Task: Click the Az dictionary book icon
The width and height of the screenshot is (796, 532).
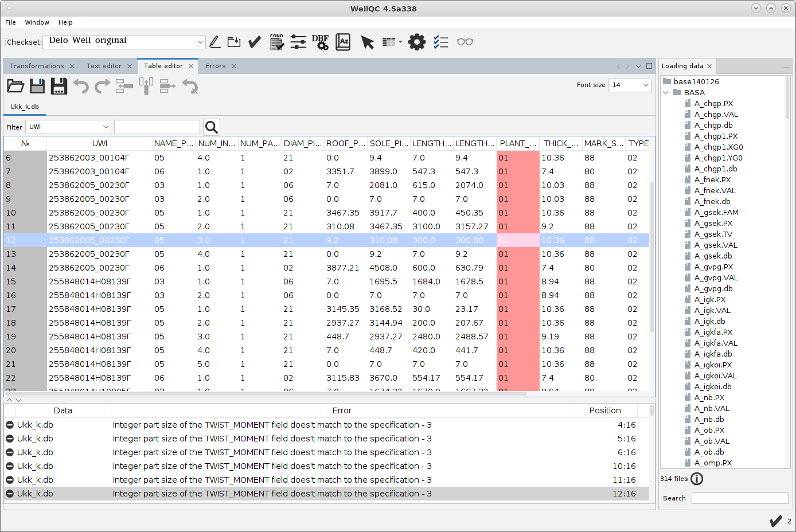Action: pyautogui.click(x=343, y=42)
